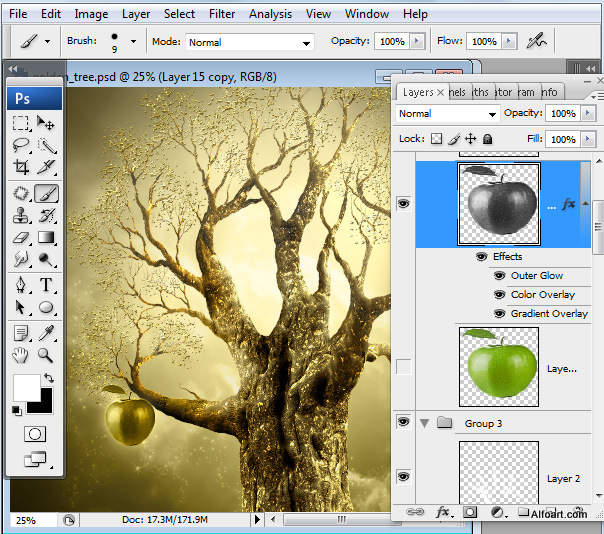Select the Clone Stamp tool
Screen dimensions: 604x534
(x=21, y=216)
